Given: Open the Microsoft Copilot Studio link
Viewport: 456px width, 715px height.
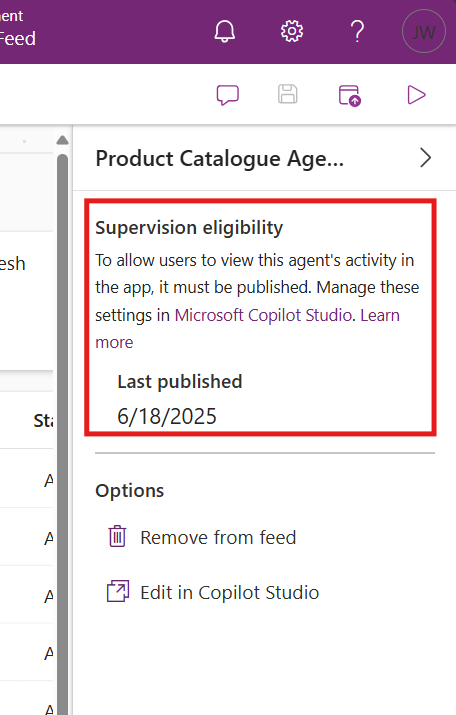Looking at the screenshot, I should click(x=263, y=315).
